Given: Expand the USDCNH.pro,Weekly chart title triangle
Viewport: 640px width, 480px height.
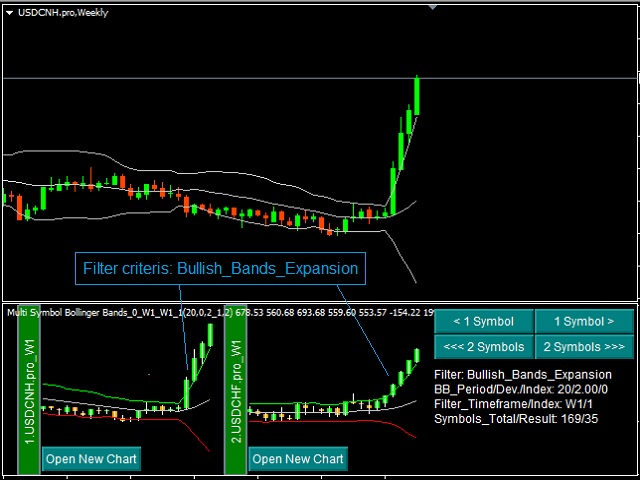Looking at the screenshot, I should [x=10, y=13].
